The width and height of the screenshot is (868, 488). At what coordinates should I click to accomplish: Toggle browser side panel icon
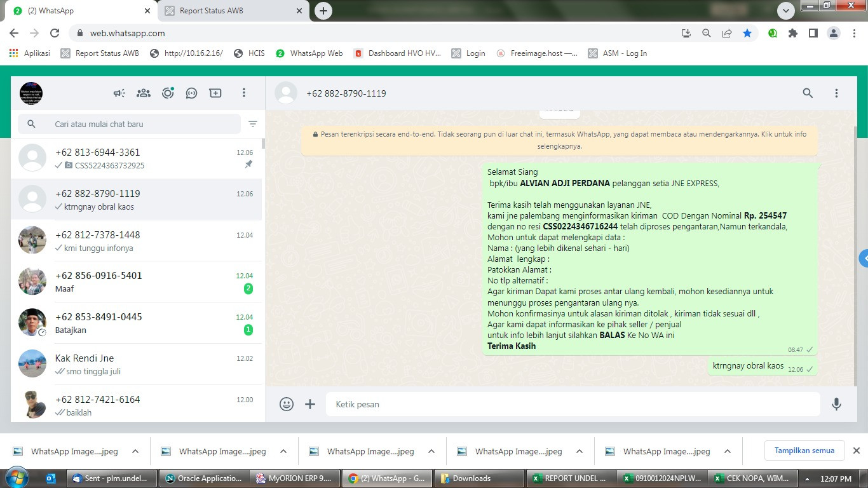tap(813, 33)
